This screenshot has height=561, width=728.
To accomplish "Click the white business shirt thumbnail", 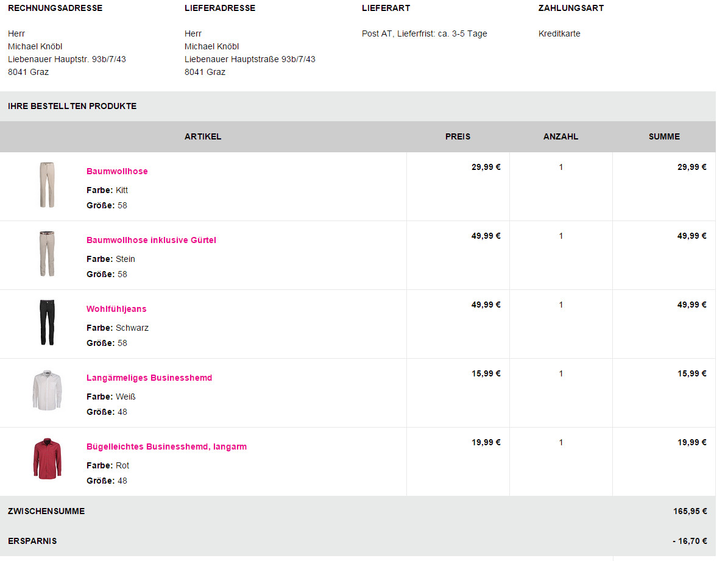I will (47, 390).
